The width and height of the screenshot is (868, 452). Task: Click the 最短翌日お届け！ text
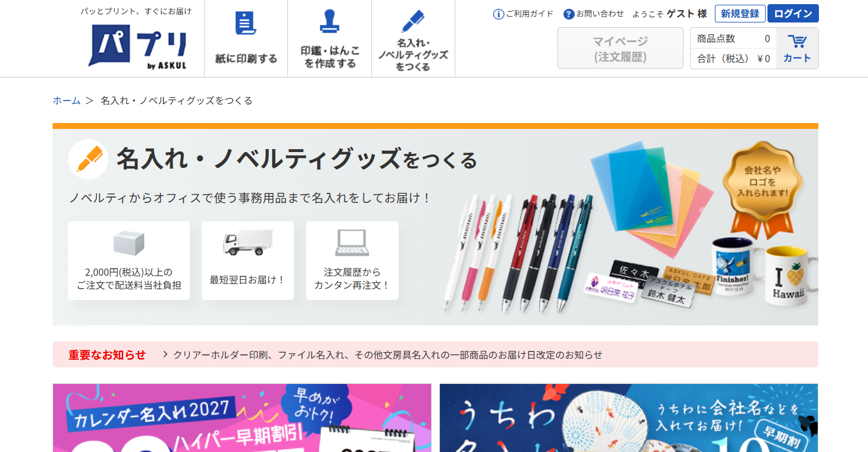coord(248,279)
